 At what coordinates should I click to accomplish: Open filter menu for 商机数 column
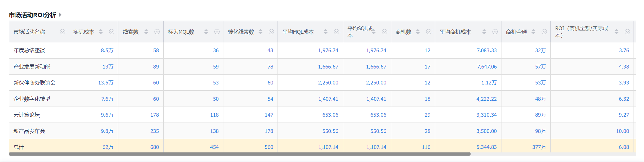tap(429, 32)
